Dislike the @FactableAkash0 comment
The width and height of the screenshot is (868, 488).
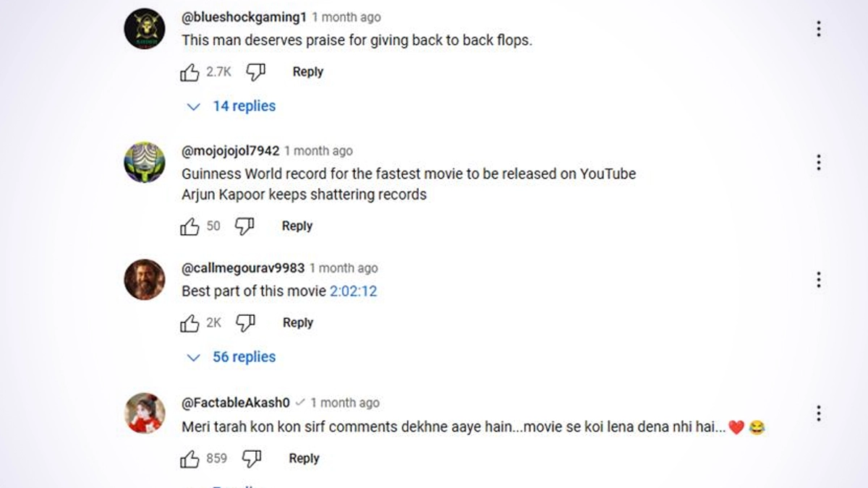(252, 458)
